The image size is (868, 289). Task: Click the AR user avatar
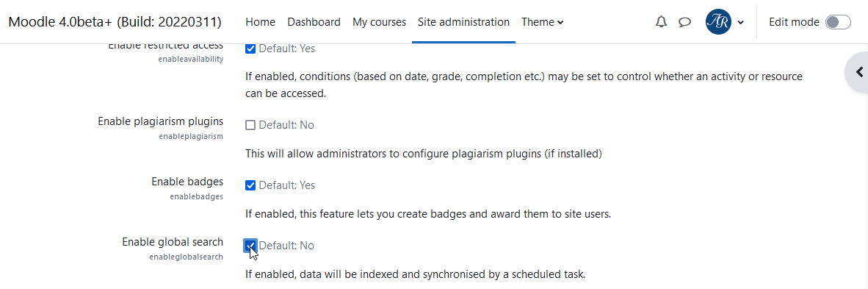tap(718, 22)
